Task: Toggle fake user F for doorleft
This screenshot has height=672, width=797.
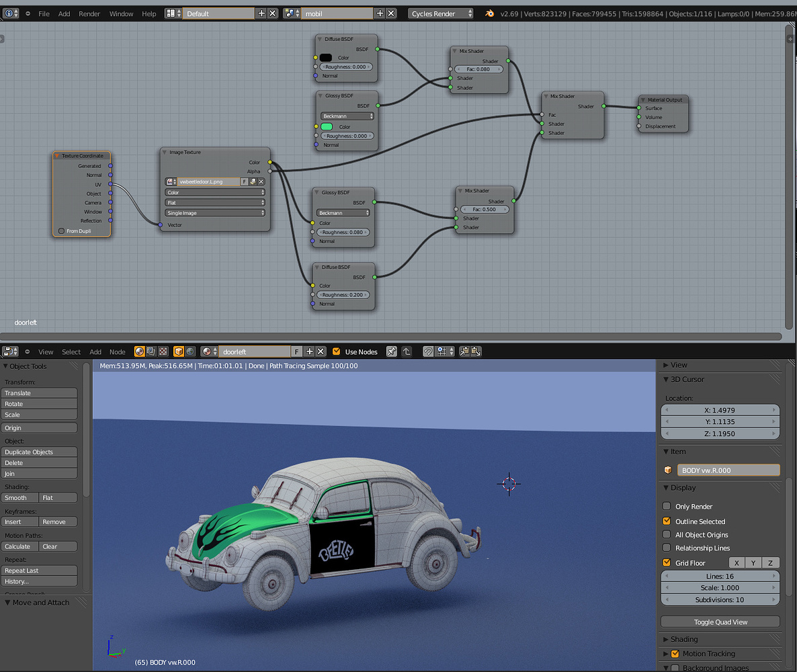Action: click(x=297, y=351)
